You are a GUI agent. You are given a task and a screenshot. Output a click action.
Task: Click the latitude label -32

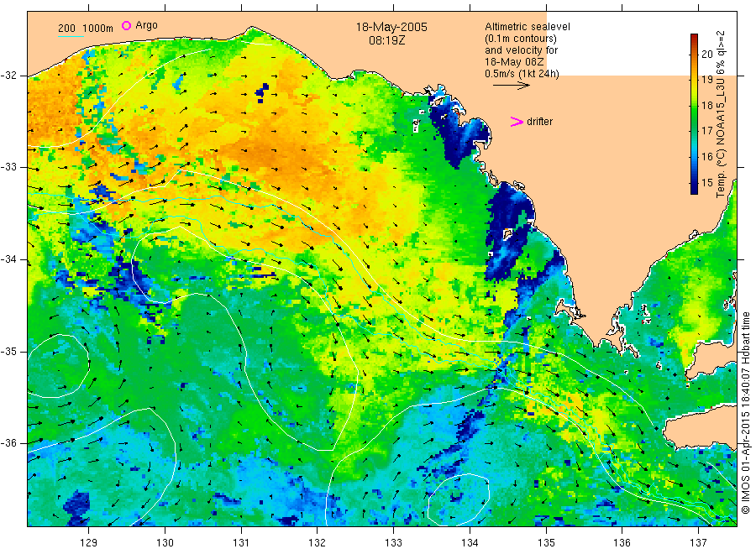point(8,76)
